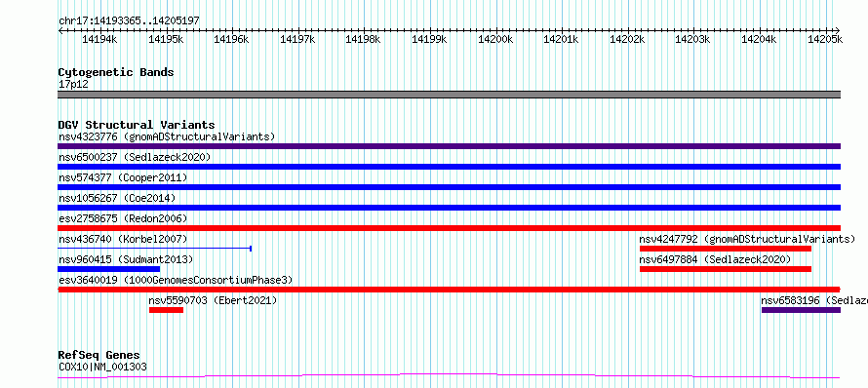The width and height of the screenshot is (868, 388).
Task: Click the 14195k ruler tick label
Action: tap(166, 39)
